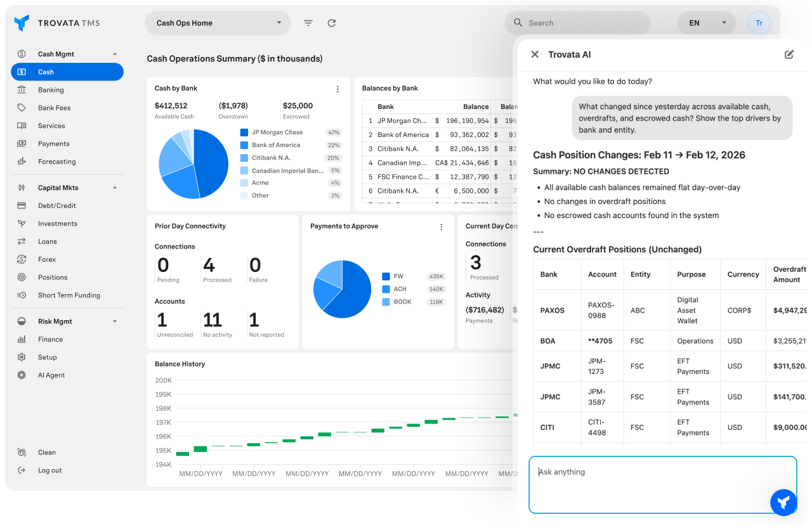The height and width of the screenshot is (530, 812).
Task: Click the filter icon in top bar
Action: [x=308, y=23]
